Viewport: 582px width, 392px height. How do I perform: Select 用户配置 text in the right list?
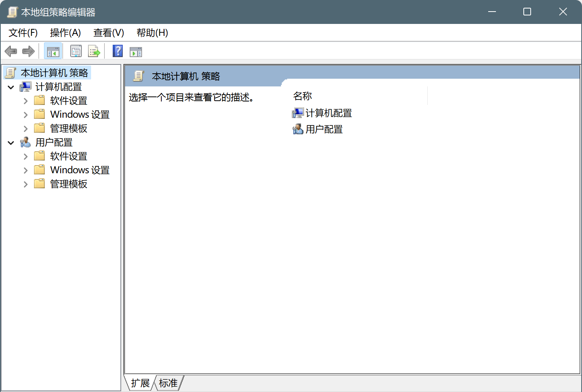click(x=324, y=129)
